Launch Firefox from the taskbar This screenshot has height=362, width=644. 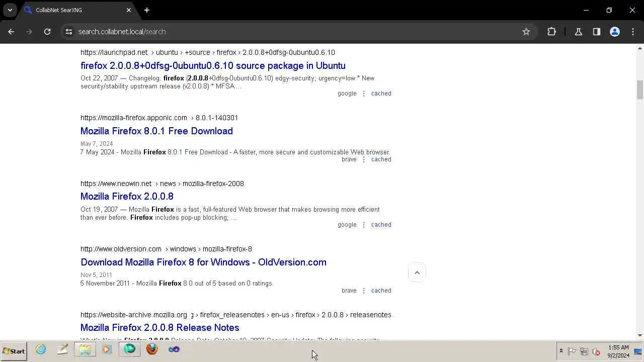point(152,349)
